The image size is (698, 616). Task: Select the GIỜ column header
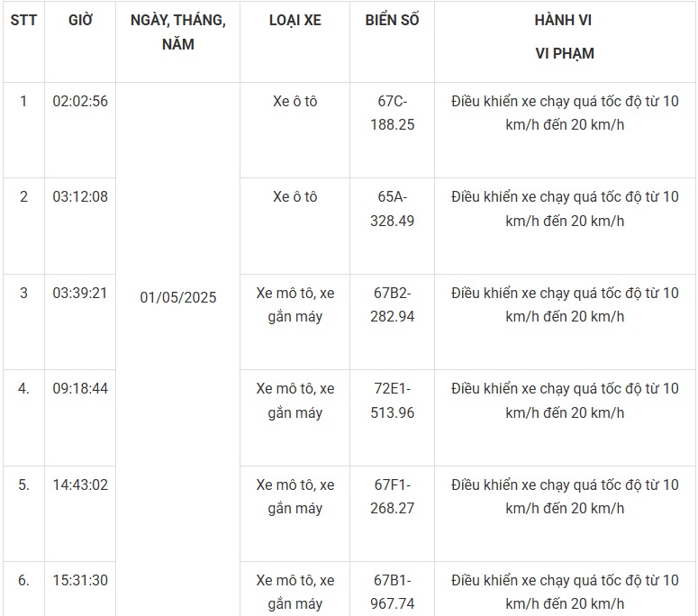[80, 21]
